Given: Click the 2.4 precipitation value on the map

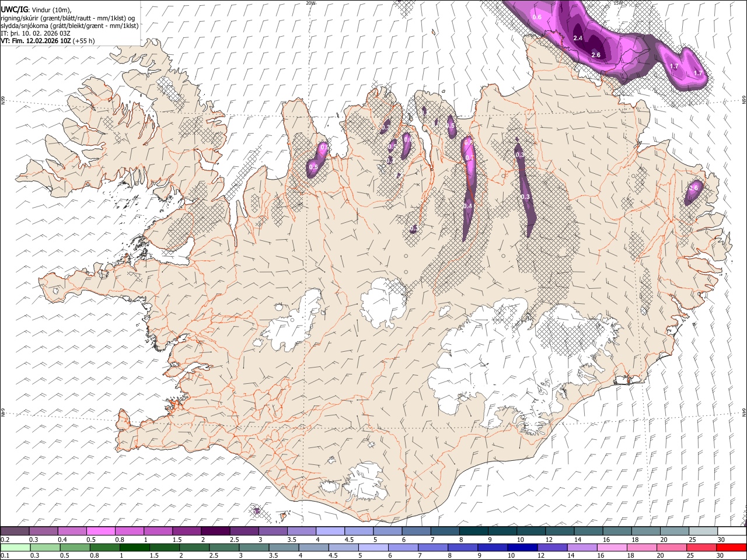Looking at the screenshot, I should coord(578,38).
